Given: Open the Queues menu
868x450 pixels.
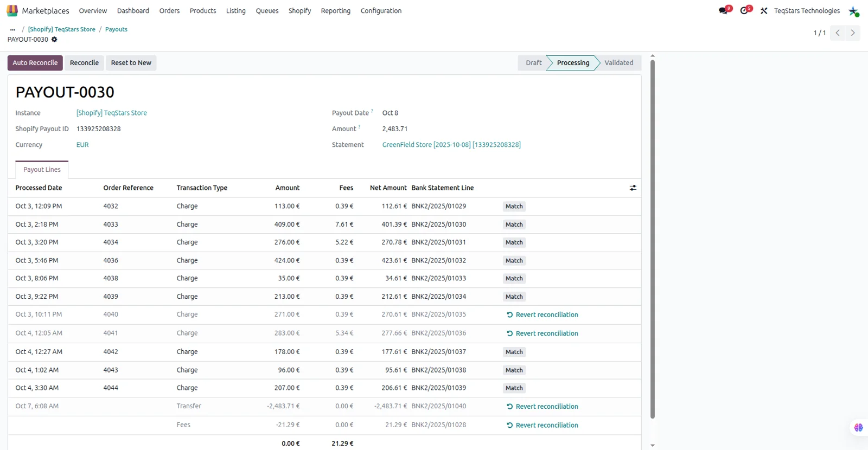Looking at the screenshot, I should [267, 11].
